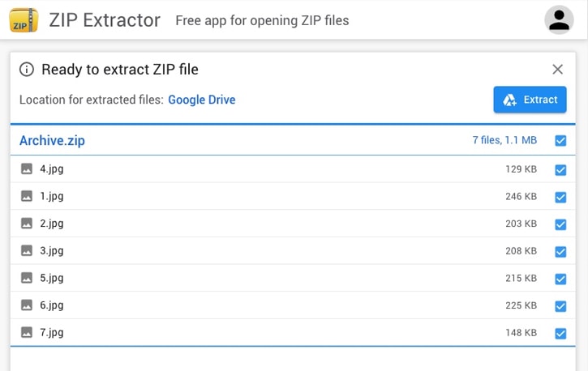Select the 1.jpg file row name

(52, 196)
